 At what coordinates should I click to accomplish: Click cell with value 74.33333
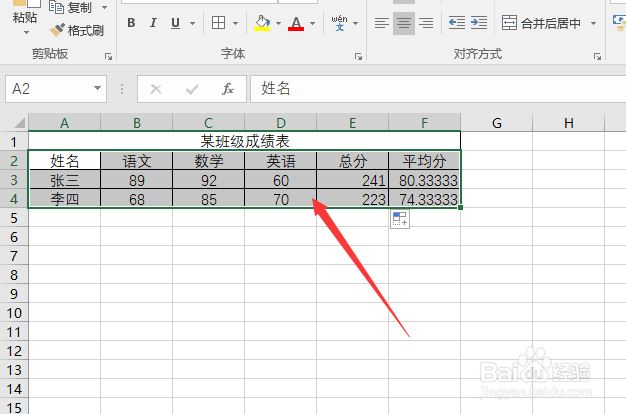point(424,199)
